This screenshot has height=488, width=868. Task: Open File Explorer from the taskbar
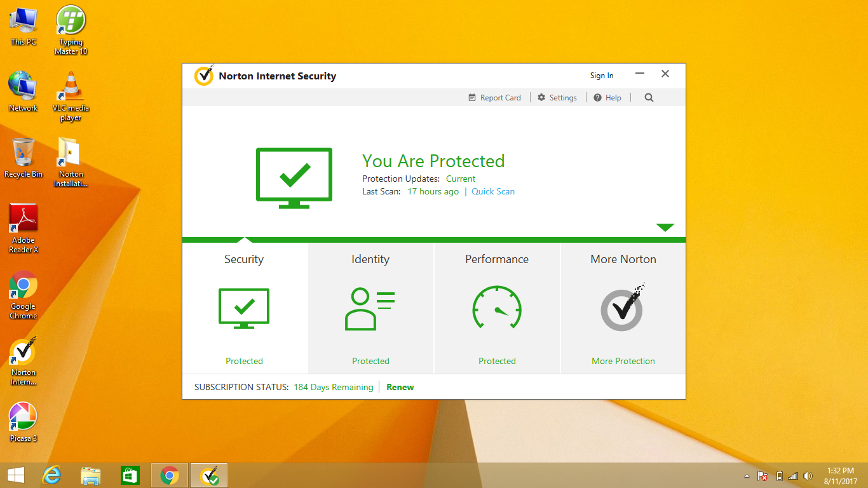tap(91, 475)
